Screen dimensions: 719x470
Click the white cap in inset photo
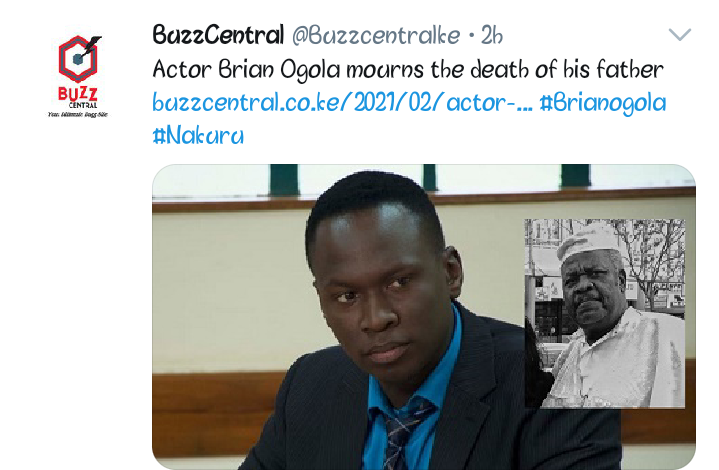pyautogui.click(x=588, y=242)
